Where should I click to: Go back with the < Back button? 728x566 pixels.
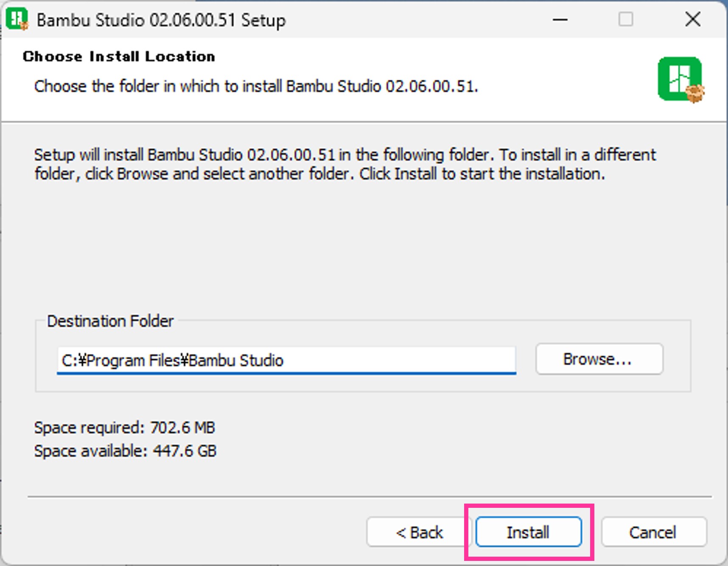(x=419, y=532)
